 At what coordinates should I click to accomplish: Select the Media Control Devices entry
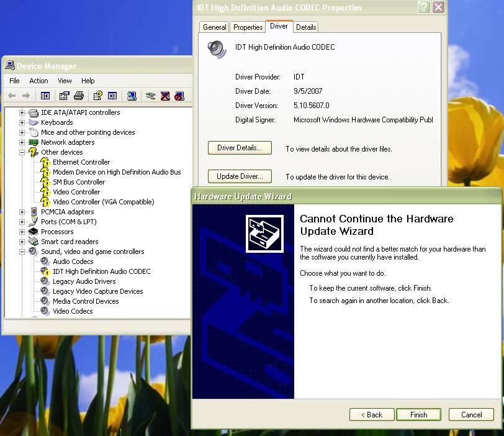coord(86,301)
